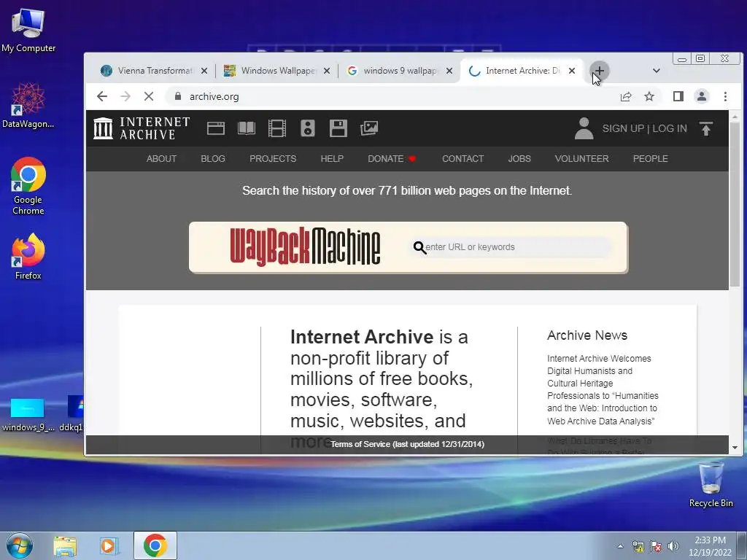The image size is (747, 560).
Task: Open a new tab with plus button
Action: [600, 71]
